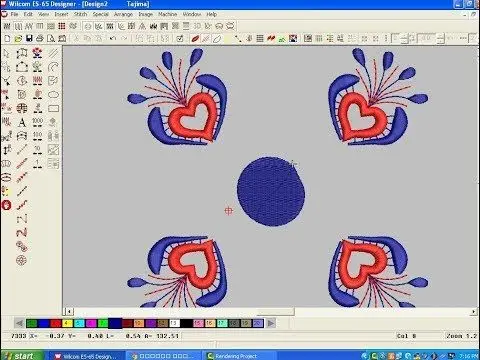Choose the red color swatch
Screen dimensions: 480x360
click(x=56, y=323)
